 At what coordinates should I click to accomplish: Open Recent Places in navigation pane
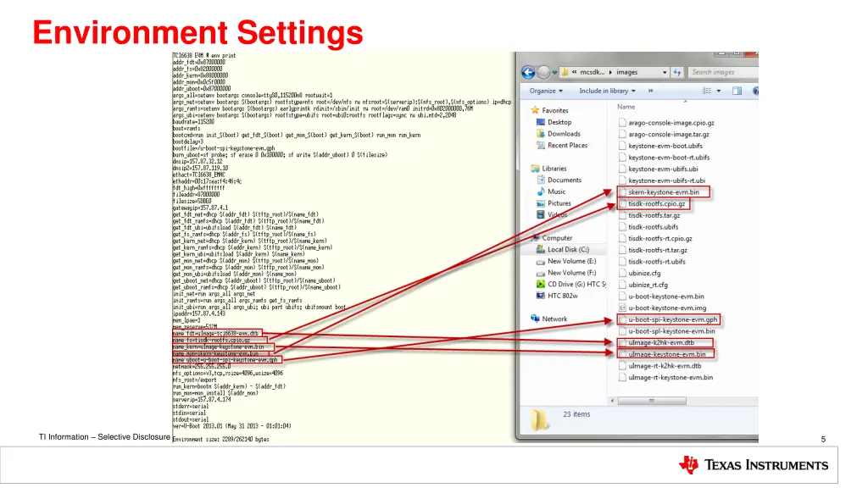point(567,146)
